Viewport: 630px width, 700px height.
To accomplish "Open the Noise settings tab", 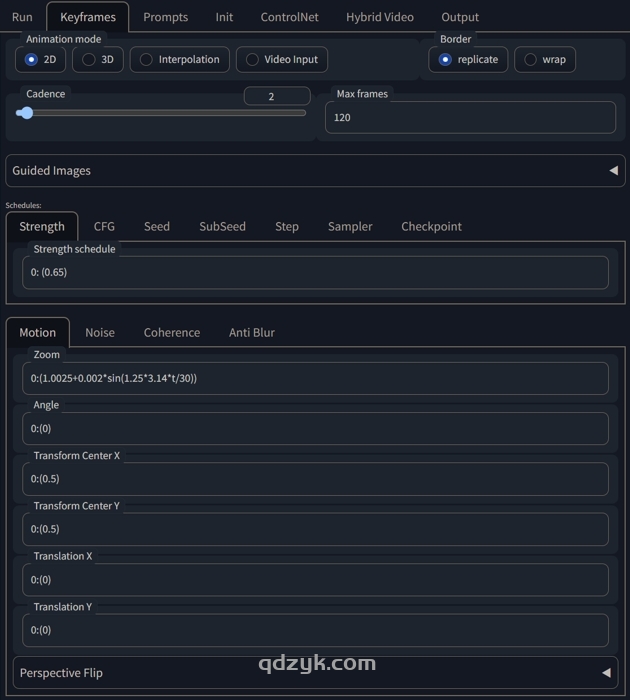I will pos(100,333).
